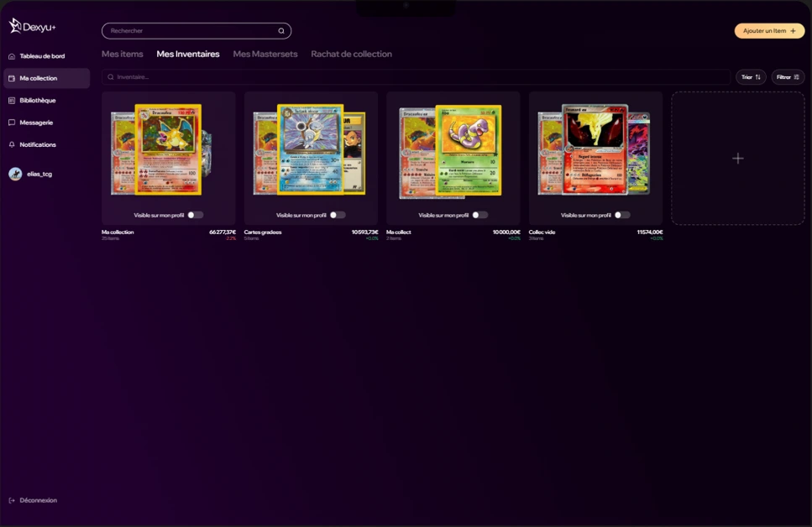Click the Ma collection sidebar icon
This screenshot has width=812, height=527.
(12, 79)
